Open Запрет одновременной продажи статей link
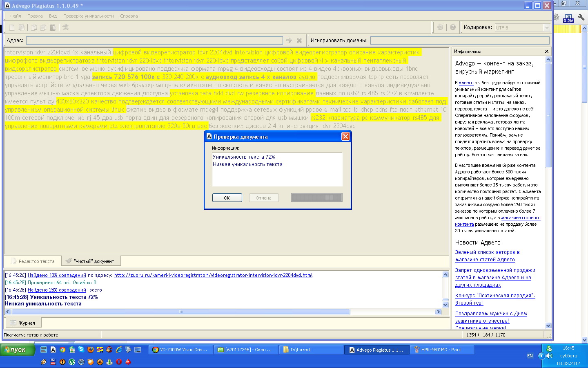Screen dimensions: 588x368 pos(495,278)
